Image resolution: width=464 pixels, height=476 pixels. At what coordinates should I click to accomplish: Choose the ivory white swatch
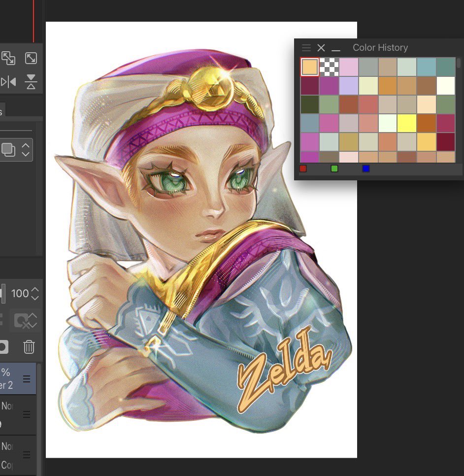point(446,86)
